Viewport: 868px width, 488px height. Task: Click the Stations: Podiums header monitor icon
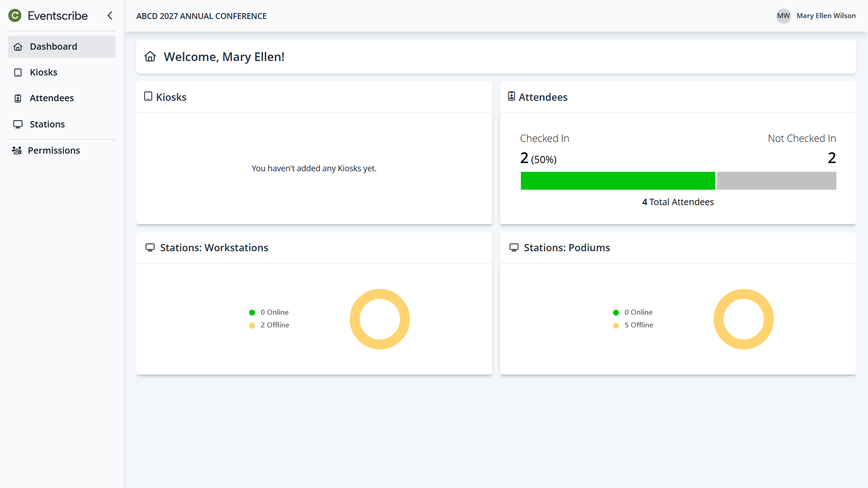point(514,247)
